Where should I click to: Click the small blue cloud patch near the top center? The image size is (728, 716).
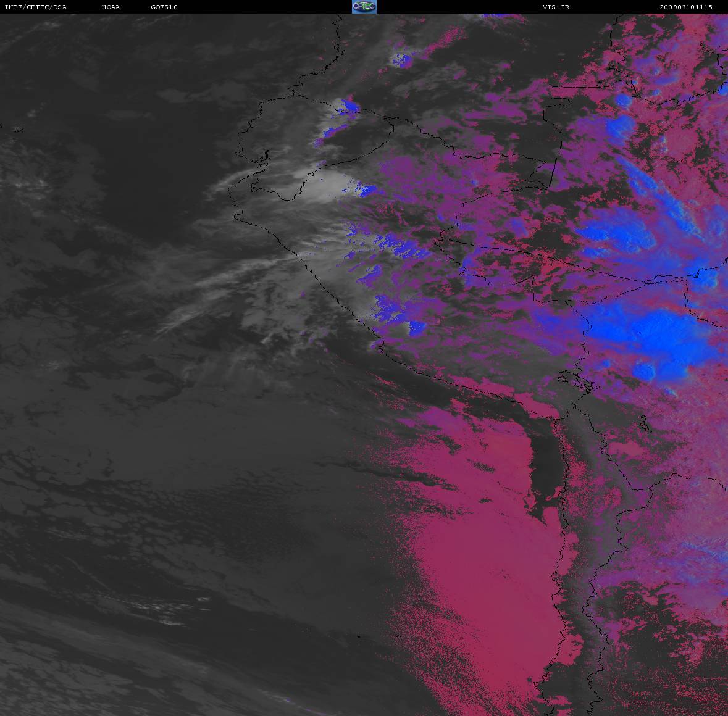point(401,60)
